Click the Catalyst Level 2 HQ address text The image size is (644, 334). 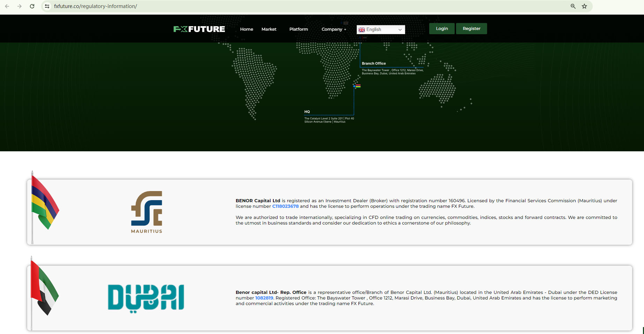(329, 120)
